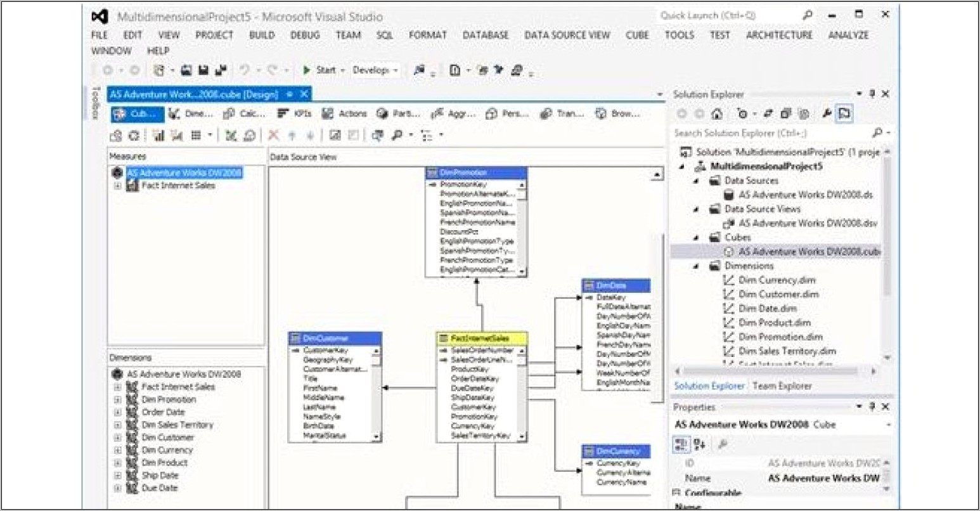
Task: Open the Develop configuration dropdown
Action: [375, 70]
